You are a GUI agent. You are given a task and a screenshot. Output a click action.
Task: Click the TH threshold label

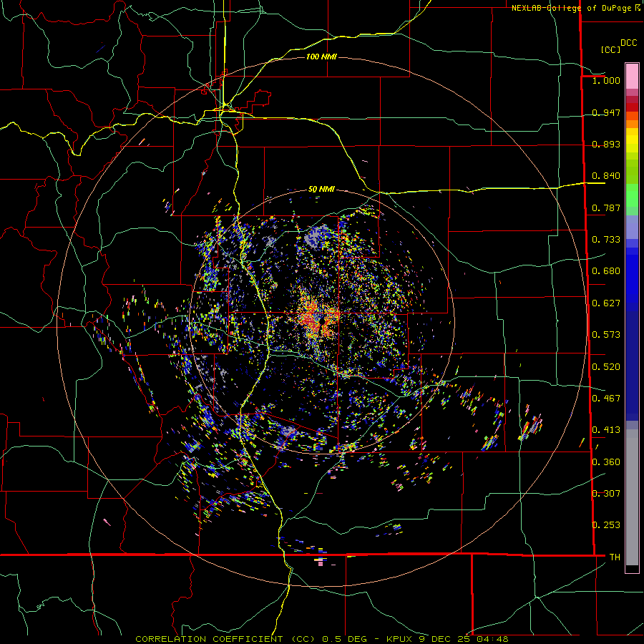point(615,557)
